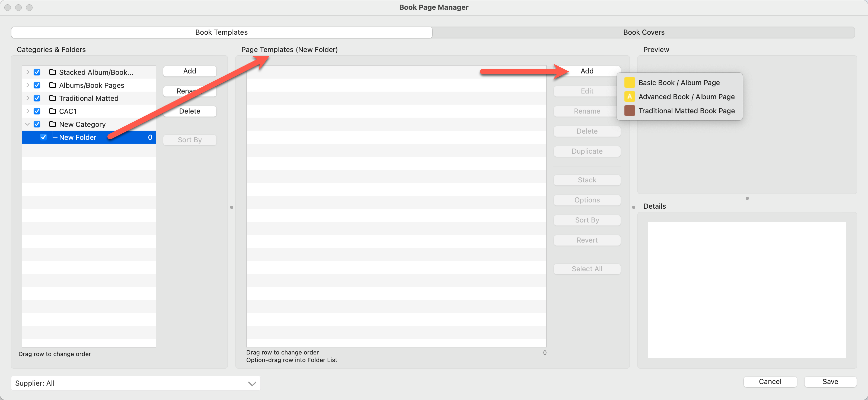This screenshot has height=400, width=868.
Task: Expand the Albums/Book Pages category
Action: [x=28, y=85]
